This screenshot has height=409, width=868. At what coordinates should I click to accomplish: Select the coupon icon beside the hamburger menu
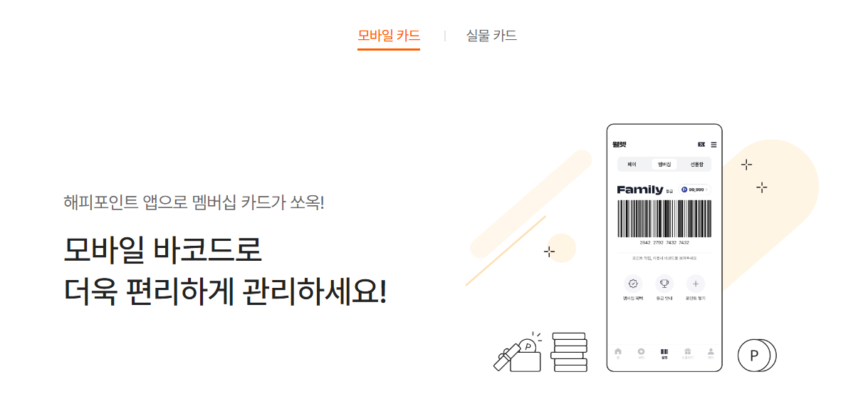(x=701, y=145)
